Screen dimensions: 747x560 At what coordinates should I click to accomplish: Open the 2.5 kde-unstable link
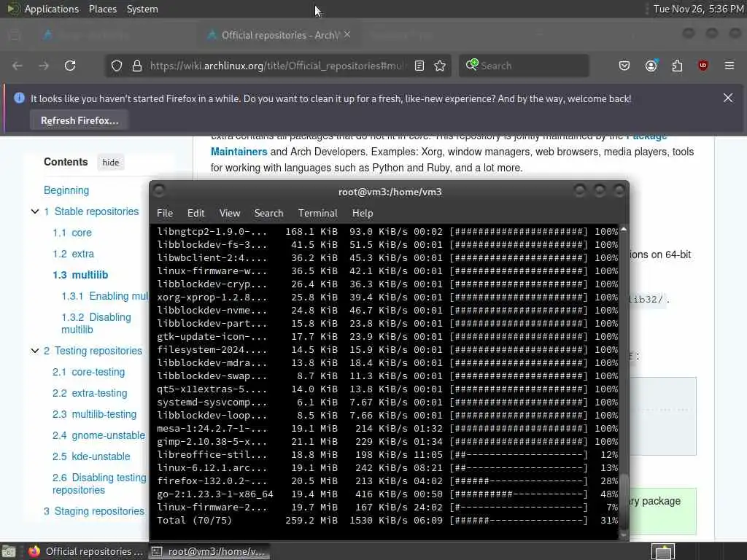91,456
